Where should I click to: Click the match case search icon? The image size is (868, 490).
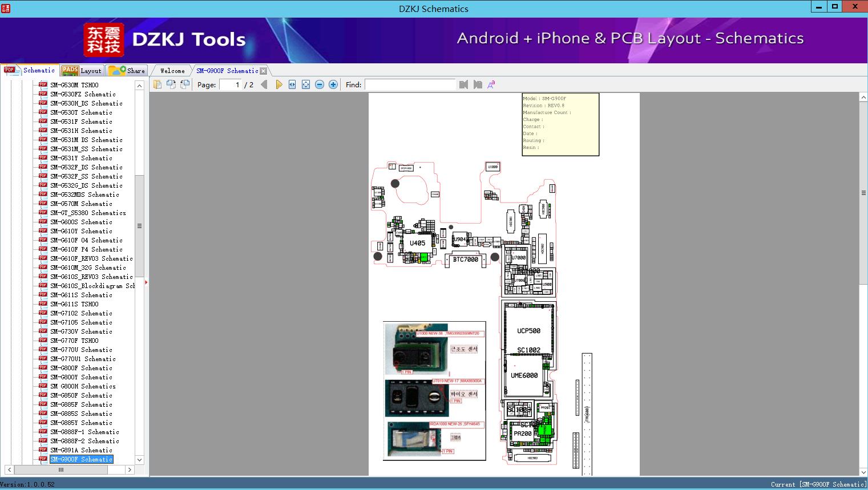491,84
